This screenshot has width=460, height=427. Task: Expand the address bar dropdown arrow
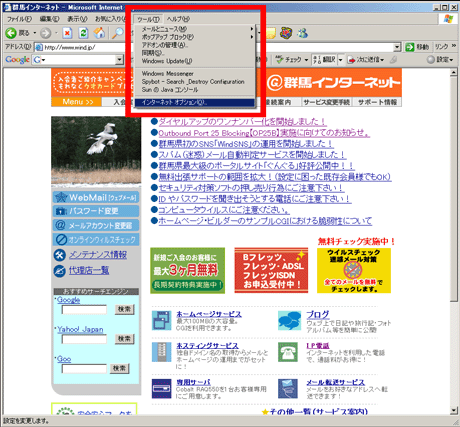click(x=396, y=47)
